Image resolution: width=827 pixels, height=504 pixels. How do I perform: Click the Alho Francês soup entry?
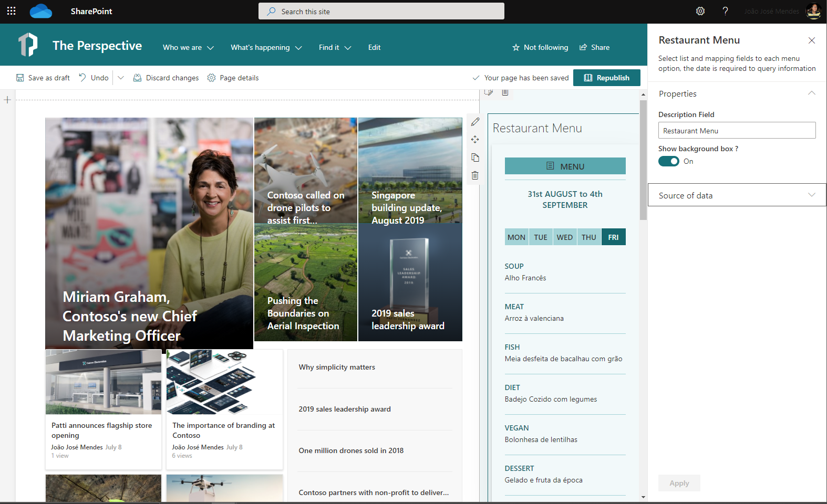[x=525, y=278]
